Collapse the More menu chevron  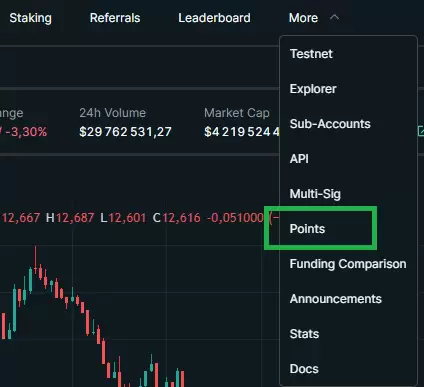coord(334,17)
